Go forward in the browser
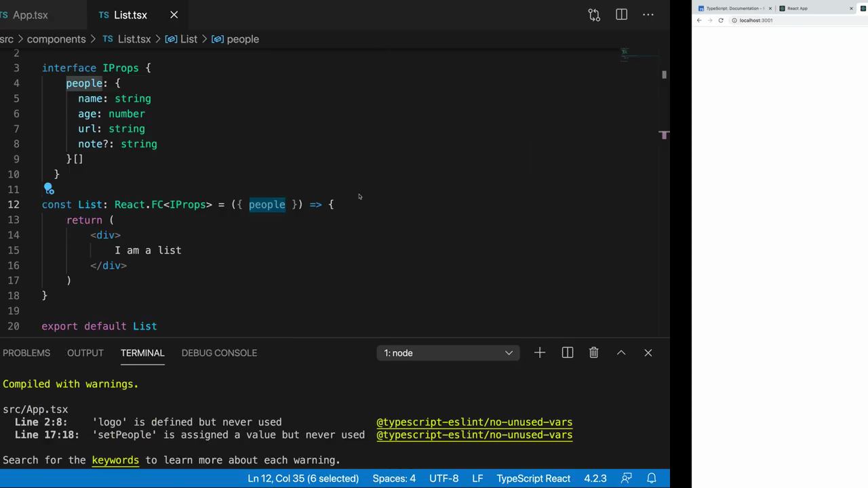Image resolution: width=868 pixels, height=488 pixels. point(710,20)
